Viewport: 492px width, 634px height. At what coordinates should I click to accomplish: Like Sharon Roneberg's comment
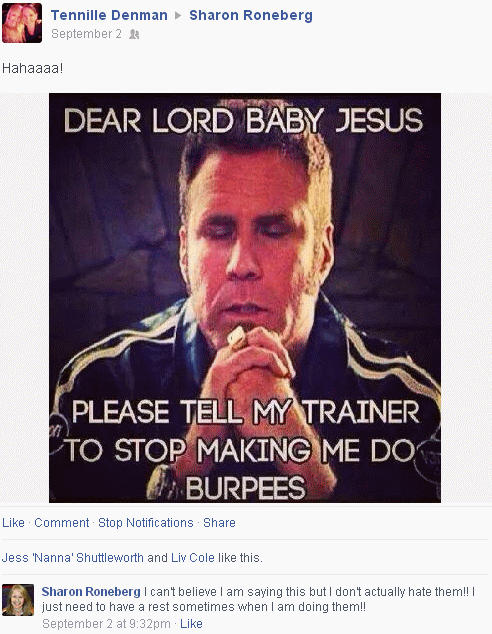pos(191,624)
